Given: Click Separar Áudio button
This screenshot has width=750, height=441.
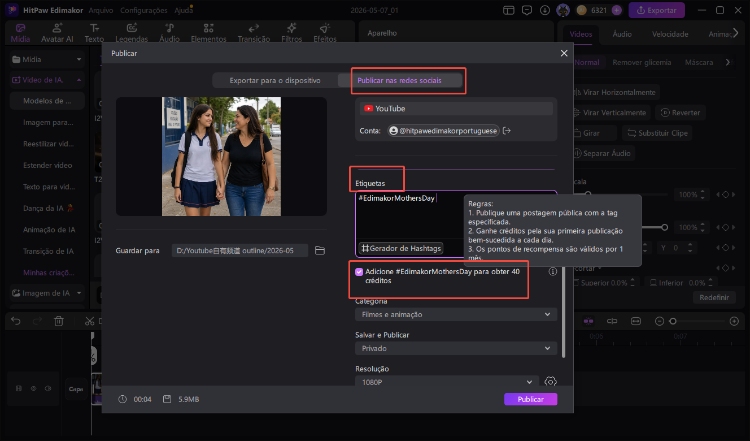Looking at the screenshot, I should (x=603, y=153).
